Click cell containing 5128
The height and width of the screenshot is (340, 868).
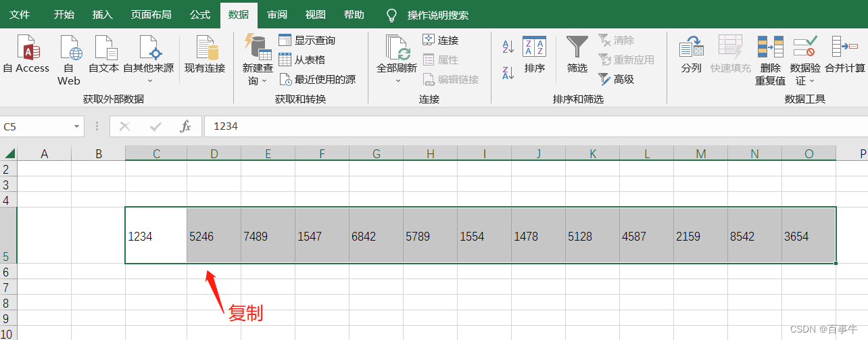pyautogui.click(x=593, y=235)
